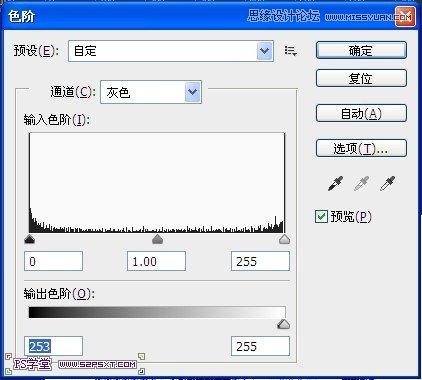Click the input midtone gamma slider
The image size is (422, 380).
click(x=157, y=239)
